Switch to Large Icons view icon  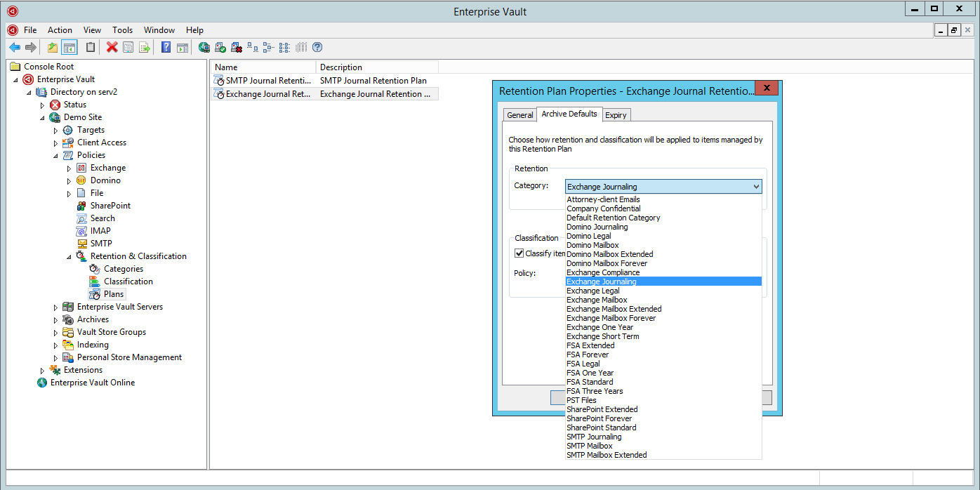pyautogui.click(x=253, y=47)
